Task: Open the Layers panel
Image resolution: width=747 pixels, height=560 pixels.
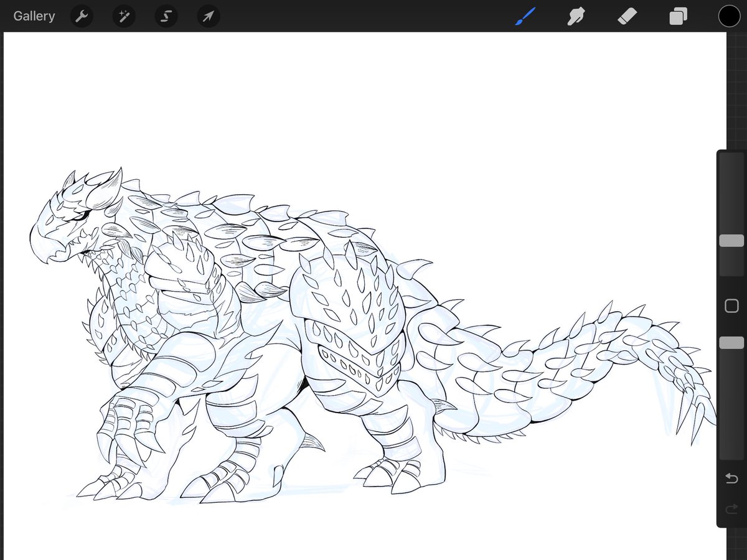Action: 678,16
